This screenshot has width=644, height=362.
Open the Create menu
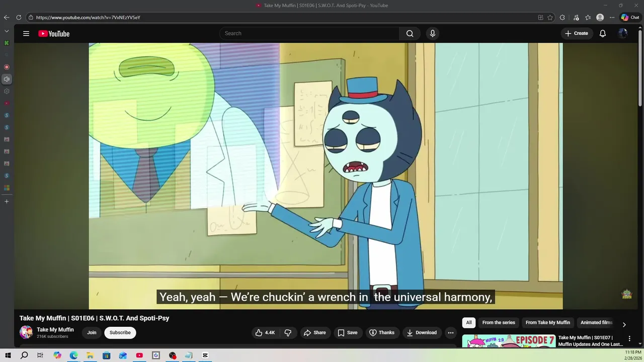point(577,34)
